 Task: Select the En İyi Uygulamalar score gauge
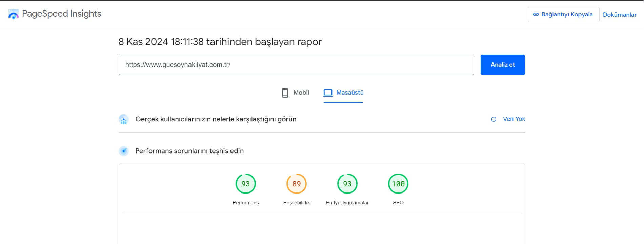pos(347,184)
